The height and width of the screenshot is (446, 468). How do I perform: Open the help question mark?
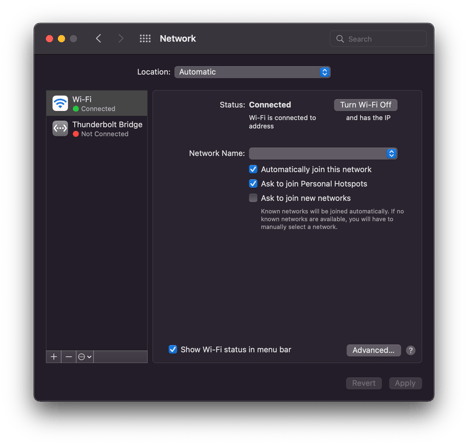click(411, 350)
